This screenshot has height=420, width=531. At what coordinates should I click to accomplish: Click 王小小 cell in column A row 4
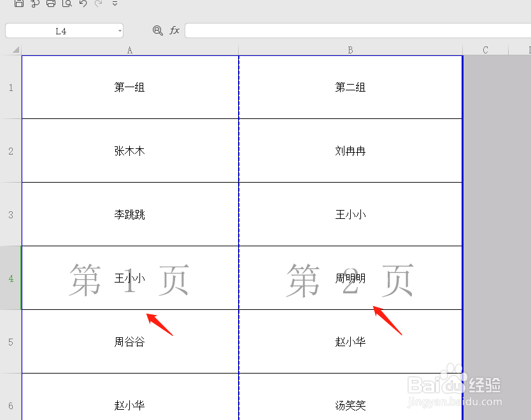130,278
